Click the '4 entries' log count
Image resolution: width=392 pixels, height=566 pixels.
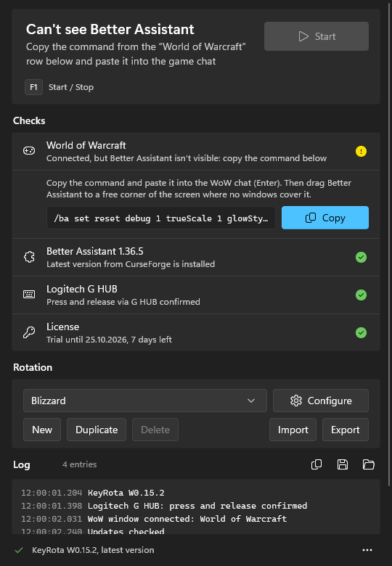coord(79,464)
